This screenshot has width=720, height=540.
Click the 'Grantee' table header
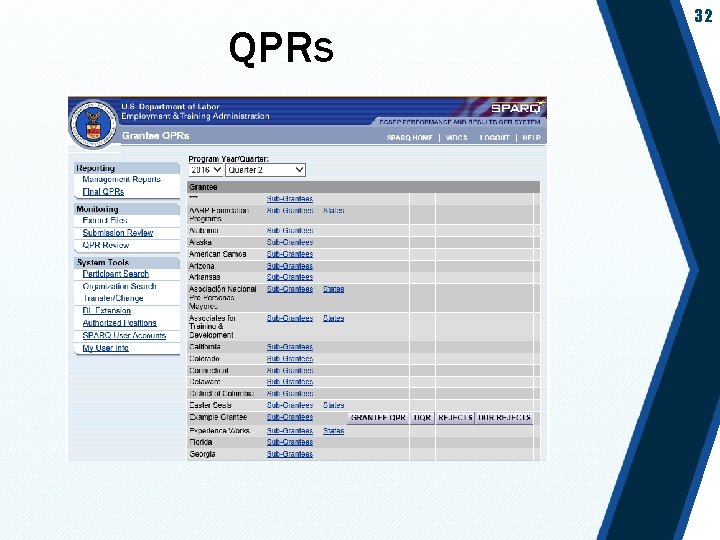203,187
